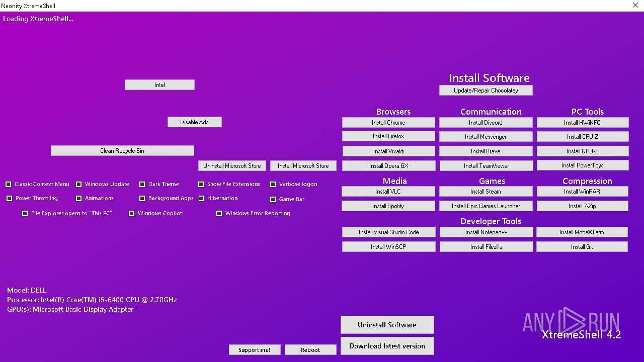644x362 pixels.
Task: Click Install PowerToys button
Action: pos(583,165)
